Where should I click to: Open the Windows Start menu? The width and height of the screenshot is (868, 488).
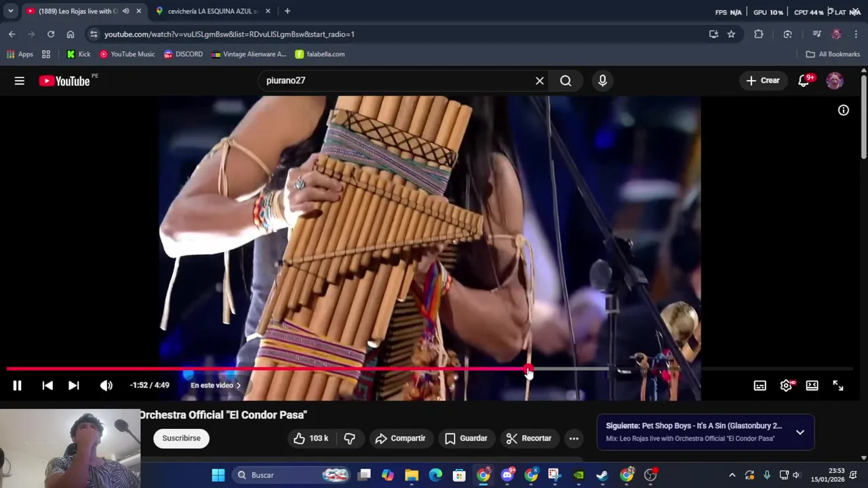pyautogui.click(x=218, y=475)
